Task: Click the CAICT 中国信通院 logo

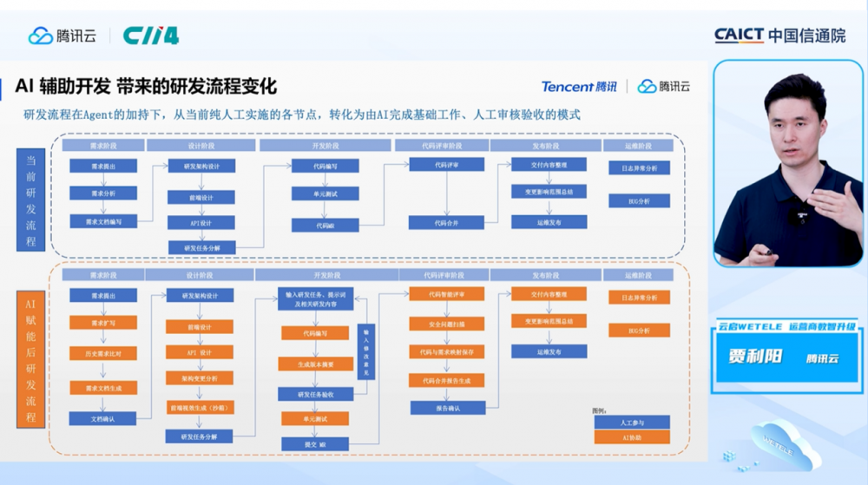Action: point(779,36)
